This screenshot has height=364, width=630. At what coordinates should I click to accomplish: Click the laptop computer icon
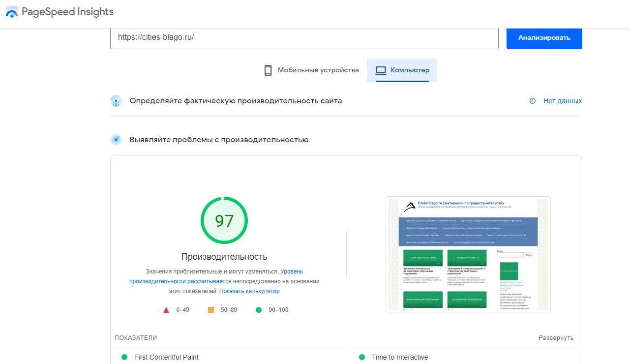coord(381,70)
